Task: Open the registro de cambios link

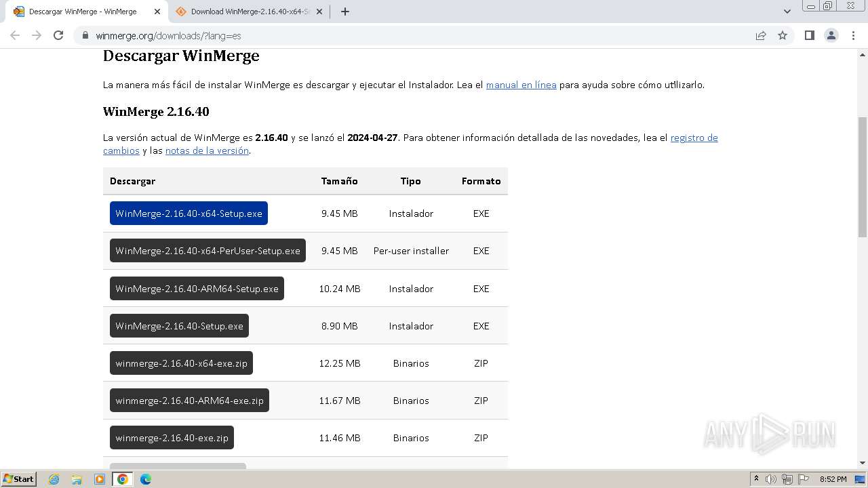Action: click(694, 138)
